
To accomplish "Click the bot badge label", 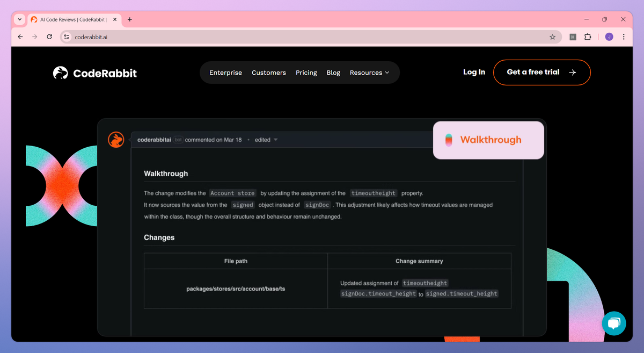I will (178, 140).
